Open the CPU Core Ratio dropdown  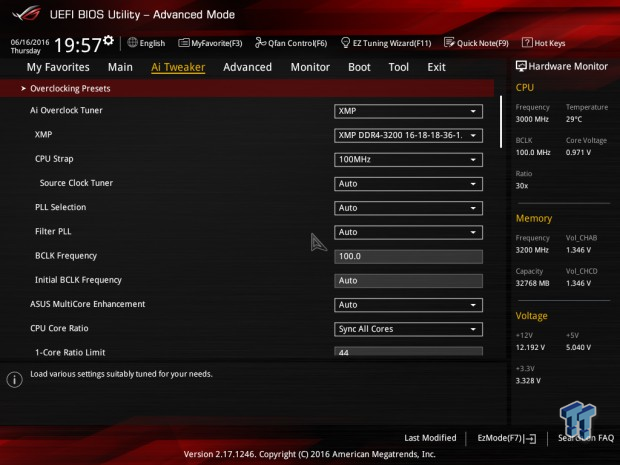tap(408, 329)
